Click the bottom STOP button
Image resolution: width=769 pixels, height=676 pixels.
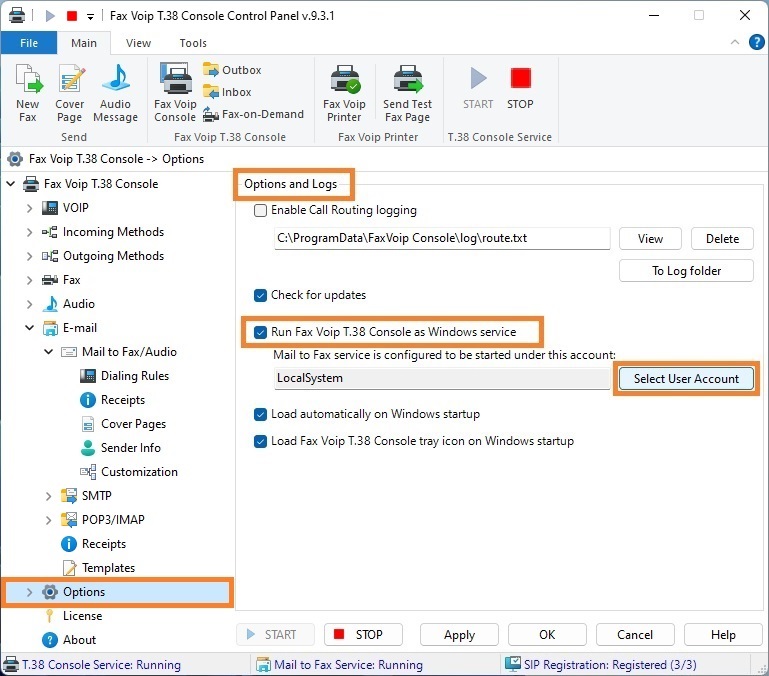click(363, 635)
